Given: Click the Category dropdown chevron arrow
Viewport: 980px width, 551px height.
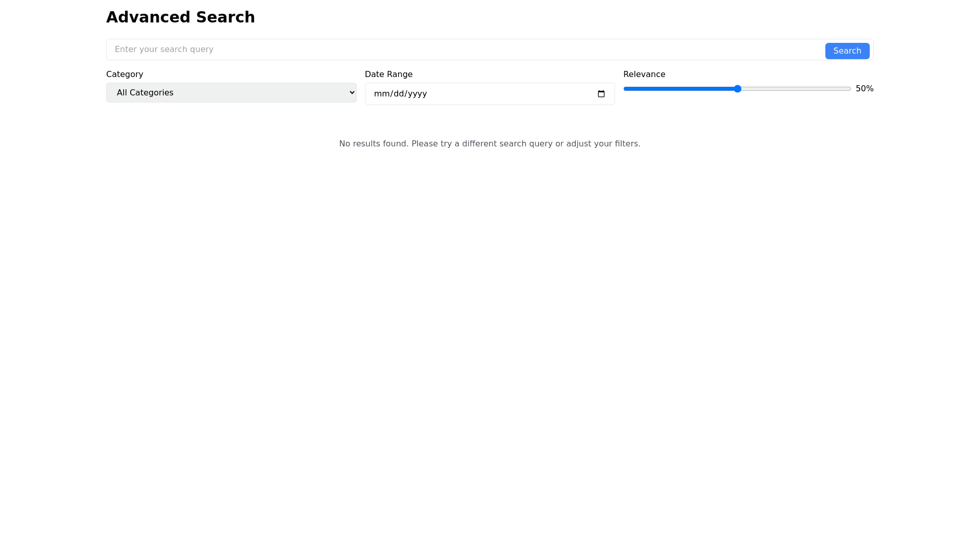Looking at the screenshot, I should pyautogui.click(x=352, y=92).
